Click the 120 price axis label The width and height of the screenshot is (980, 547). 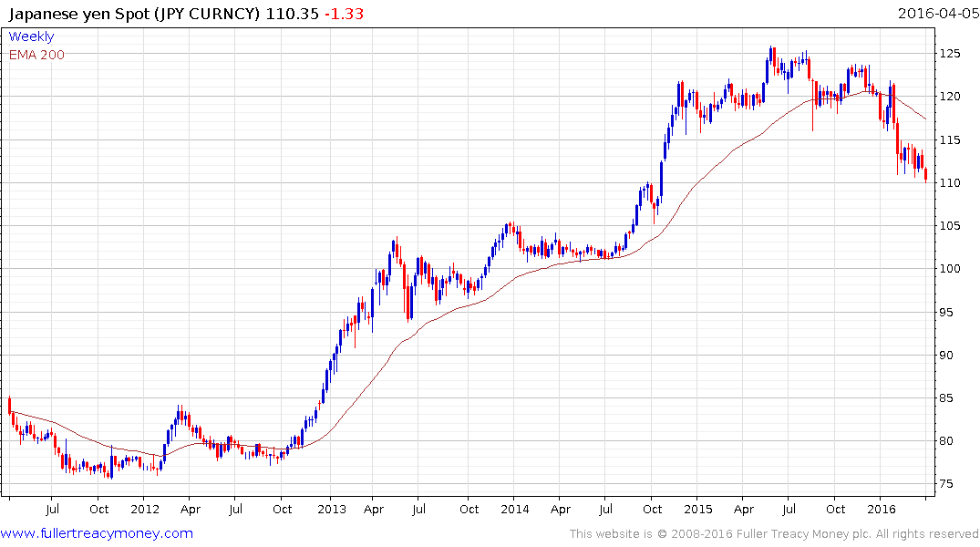coord(950,97)
